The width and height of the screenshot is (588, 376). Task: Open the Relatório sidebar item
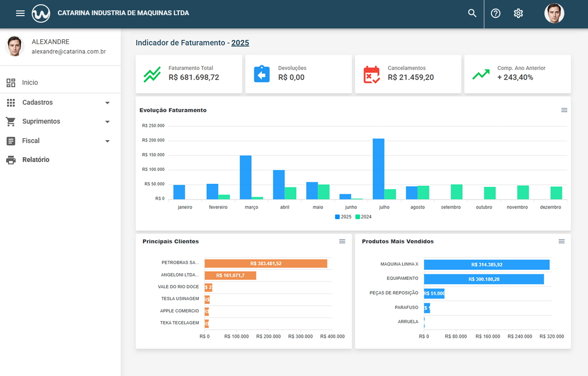click(x=36, y=160)
